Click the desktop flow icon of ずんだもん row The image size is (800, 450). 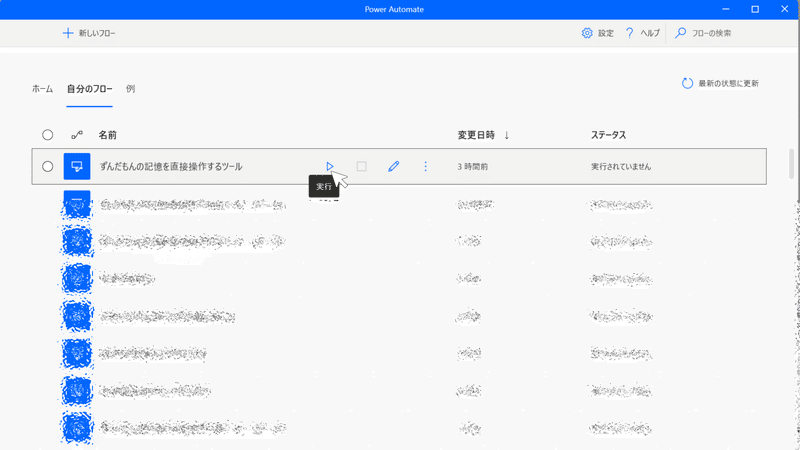(x=77, y=166)
